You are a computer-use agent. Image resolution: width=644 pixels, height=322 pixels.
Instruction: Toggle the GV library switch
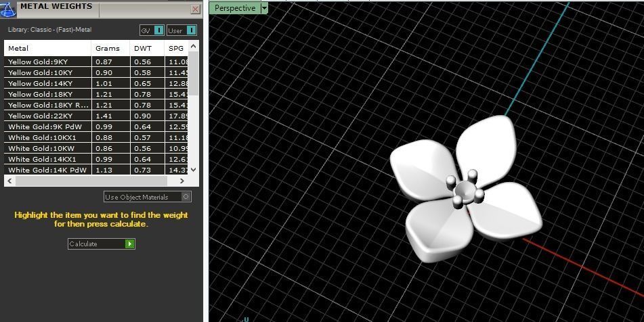point(152,30)
